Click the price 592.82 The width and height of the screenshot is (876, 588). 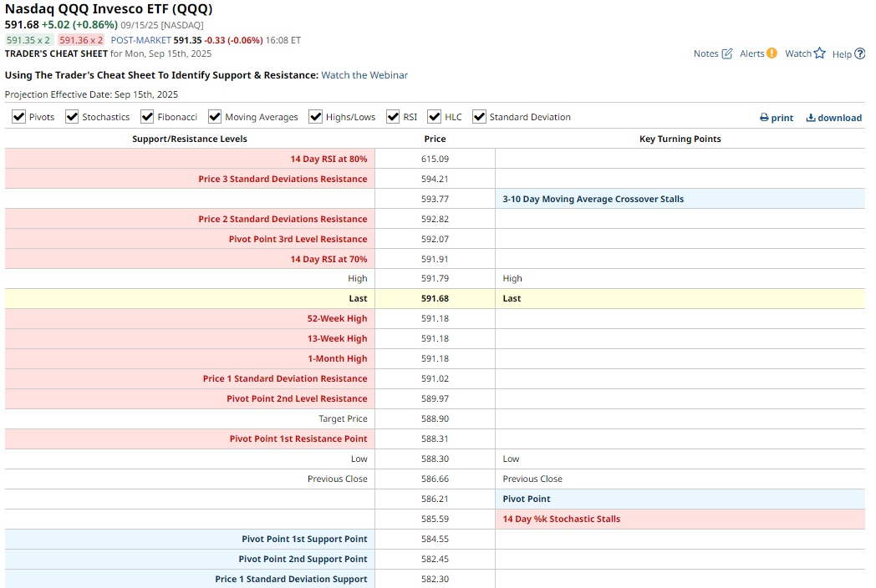pyautogui.click(x=435, y=220)
